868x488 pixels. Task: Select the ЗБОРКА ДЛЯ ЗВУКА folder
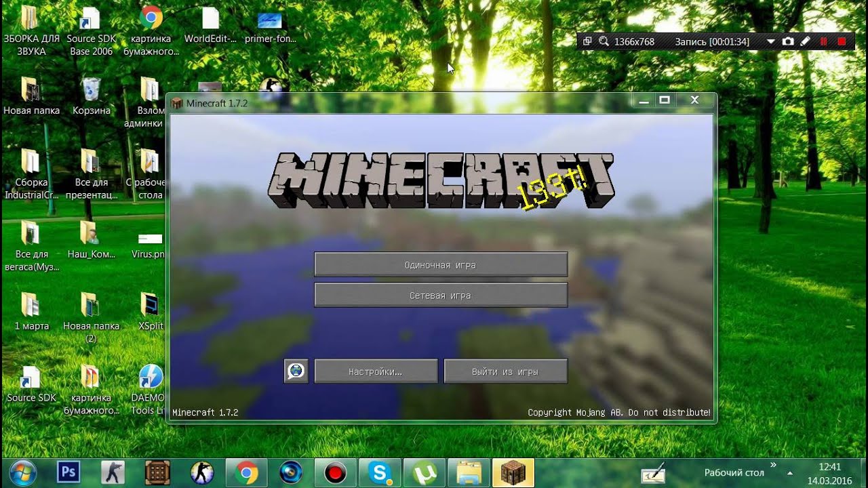[31, 30]
